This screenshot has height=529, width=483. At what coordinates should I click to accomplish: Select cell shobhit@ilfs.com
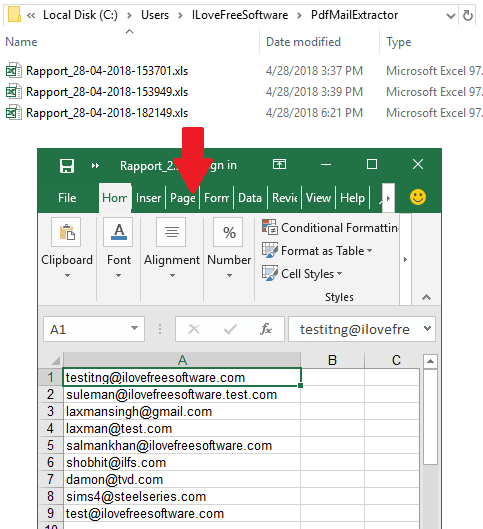coord(182,462)
